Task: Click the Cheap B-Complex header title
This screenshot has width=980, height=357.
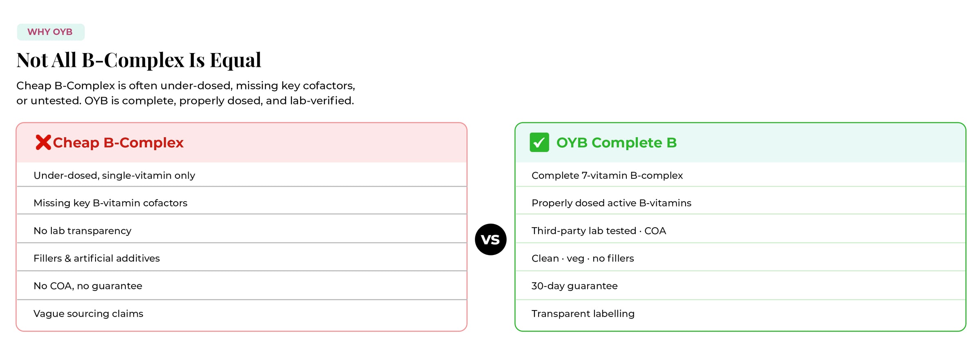Action: tap(118, 142)
